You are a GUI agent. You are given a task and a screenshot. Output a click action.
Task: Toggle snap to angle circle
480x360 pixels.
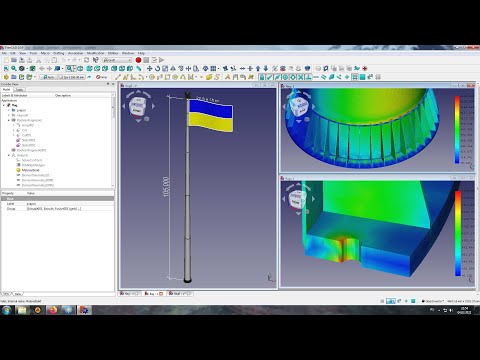(293, 77)
